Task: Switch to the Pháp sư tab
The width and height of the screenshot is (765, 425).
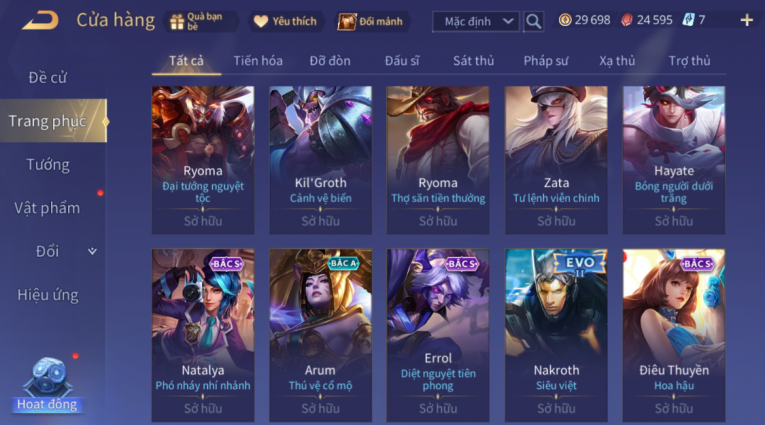Action: [546, 61]
